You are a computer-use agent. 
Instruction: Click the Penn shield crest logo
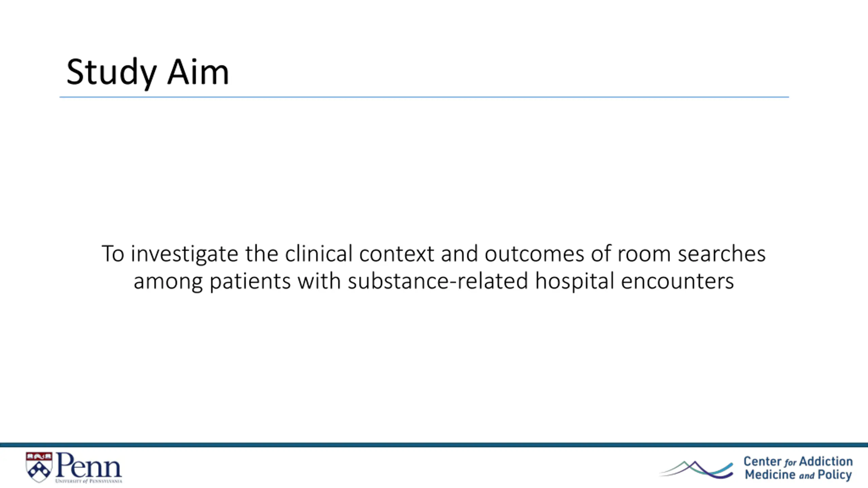pyautogui.click(x=39, y=467)
